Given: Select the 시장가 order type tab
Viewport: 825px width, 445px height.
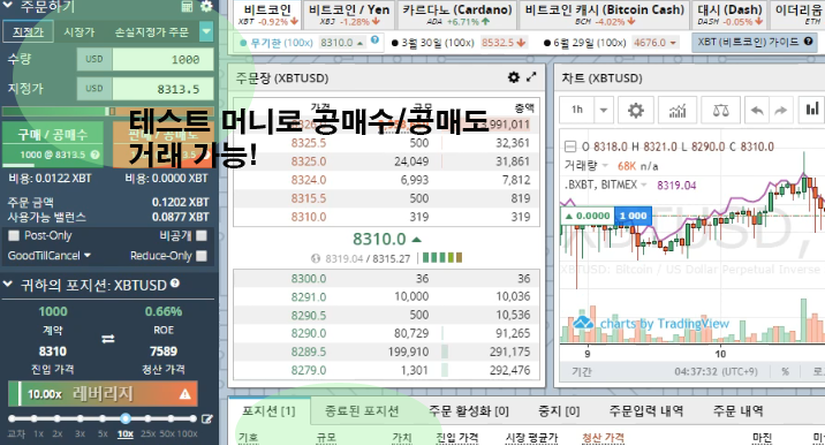Looking at the screenshot, I should [x=79, y=32].
